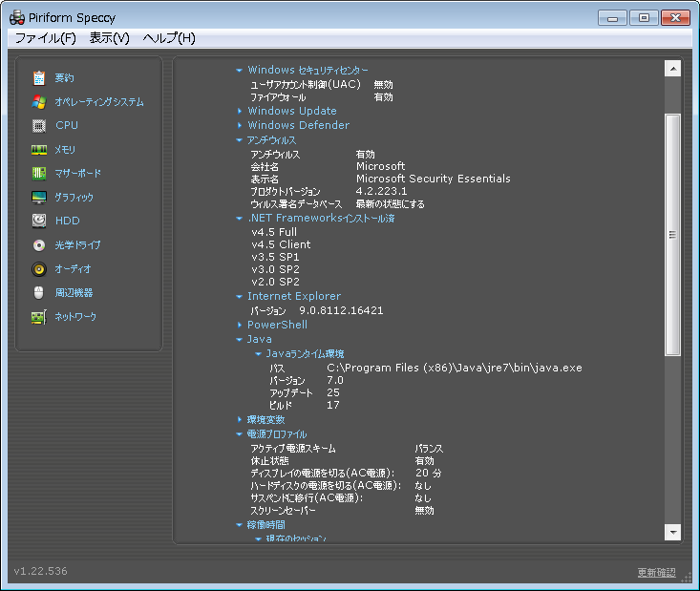Select the ネットワーク network card icon
This screenshot has height=591, width=700.
pos(39,317)
